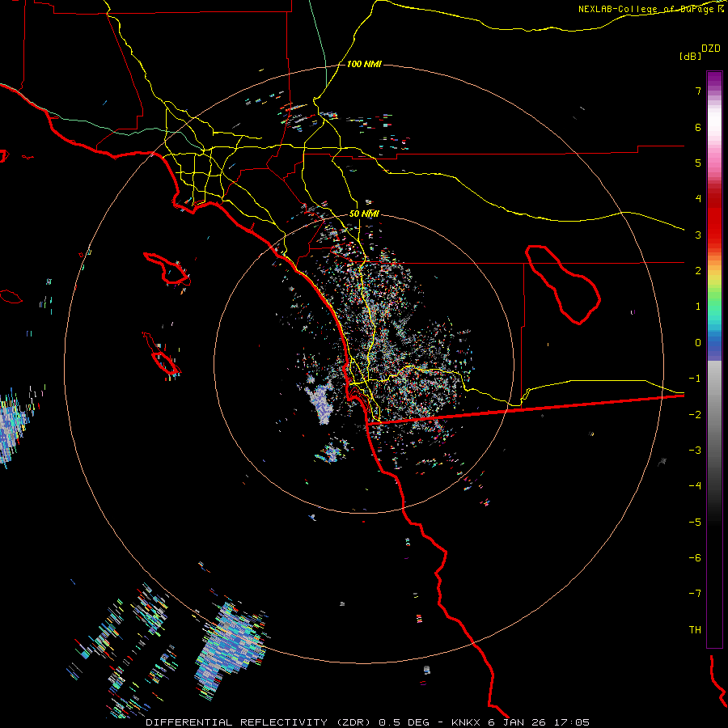Screen dimensions: 728x728
Task: Click the NEXLAB-College of DuPage credit text
Action: [x=647, y=9]
